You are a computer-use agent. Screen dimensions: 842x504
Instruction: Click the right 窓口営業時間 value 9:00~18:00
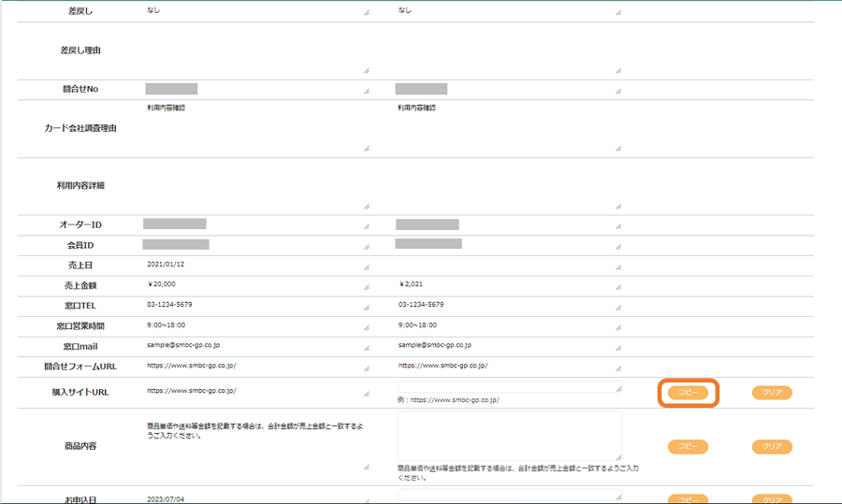pos(417,324)
